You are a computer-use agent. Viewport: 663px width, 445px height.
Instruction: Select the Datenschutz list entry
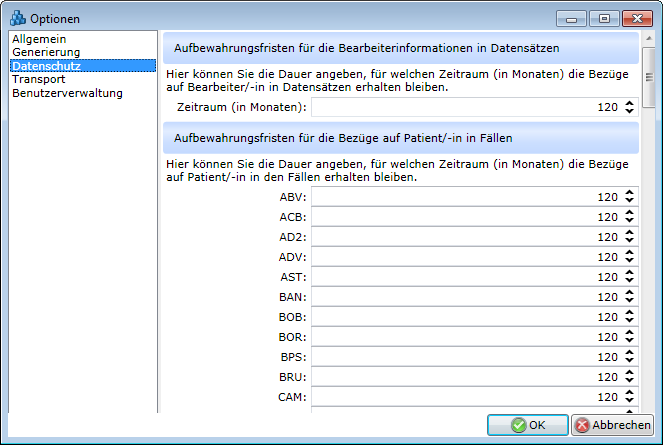point(46,66)
